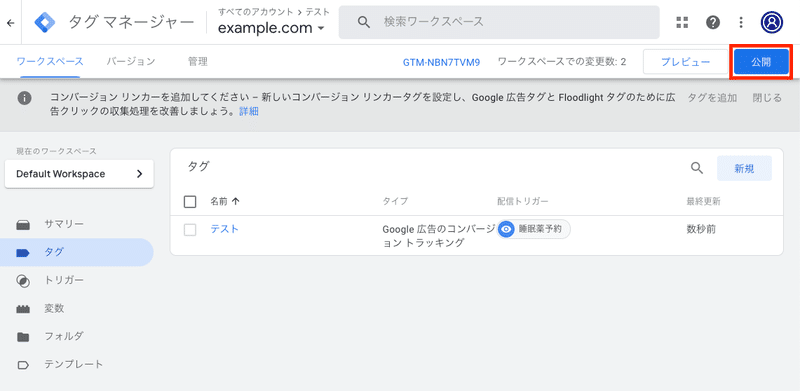Click the search icon in the タグ panel

(x=697, y=168)
